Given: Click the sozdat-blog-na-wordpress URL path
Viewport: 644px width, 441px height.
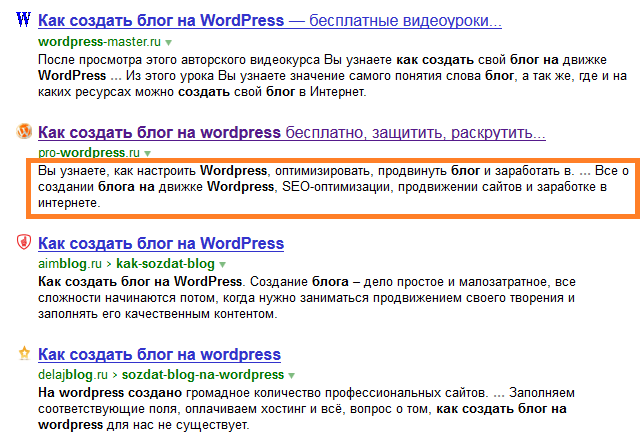Looking at the screenshot, I should (x=203, y=374).
